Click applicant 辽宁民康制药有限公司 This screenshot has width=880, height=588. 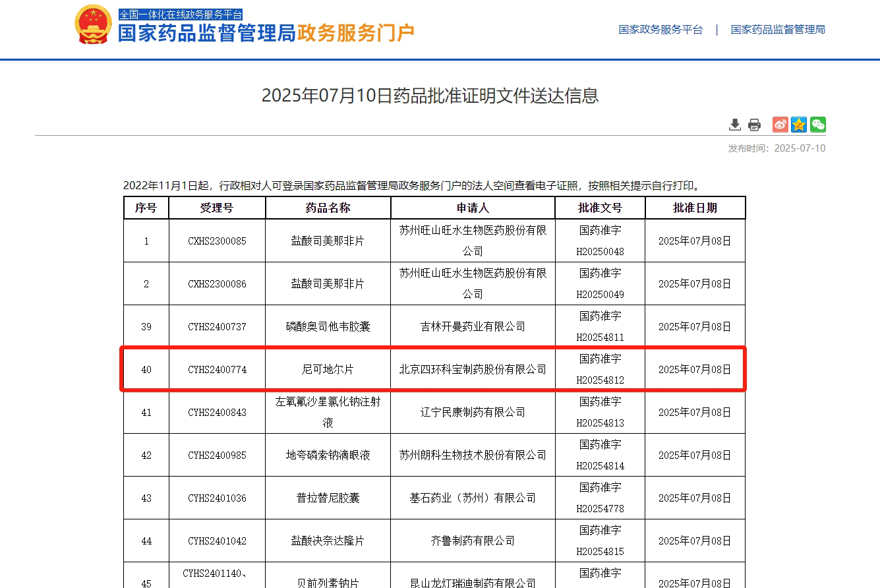pyautogui.click(x=473, y=413)
